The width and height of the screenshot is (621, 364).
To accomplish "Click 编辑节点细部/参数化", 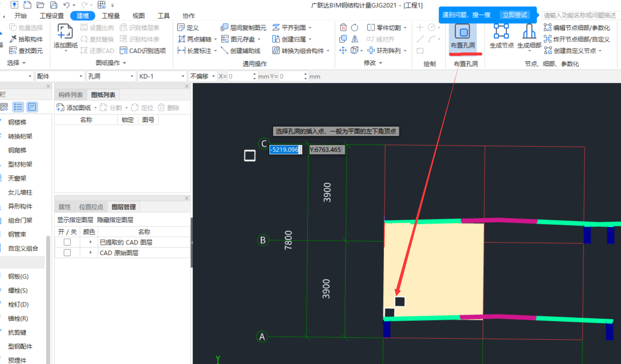I will click(x=577, y=28).
